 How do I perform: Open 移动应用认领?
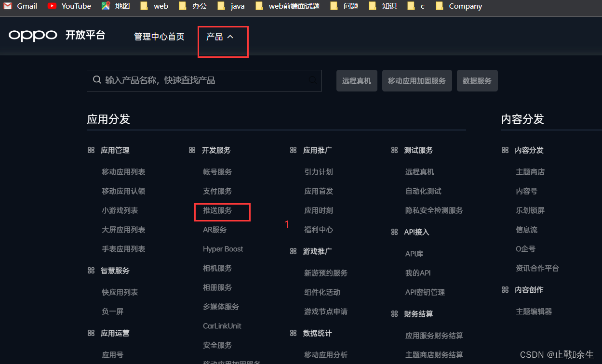pos(123,191)
